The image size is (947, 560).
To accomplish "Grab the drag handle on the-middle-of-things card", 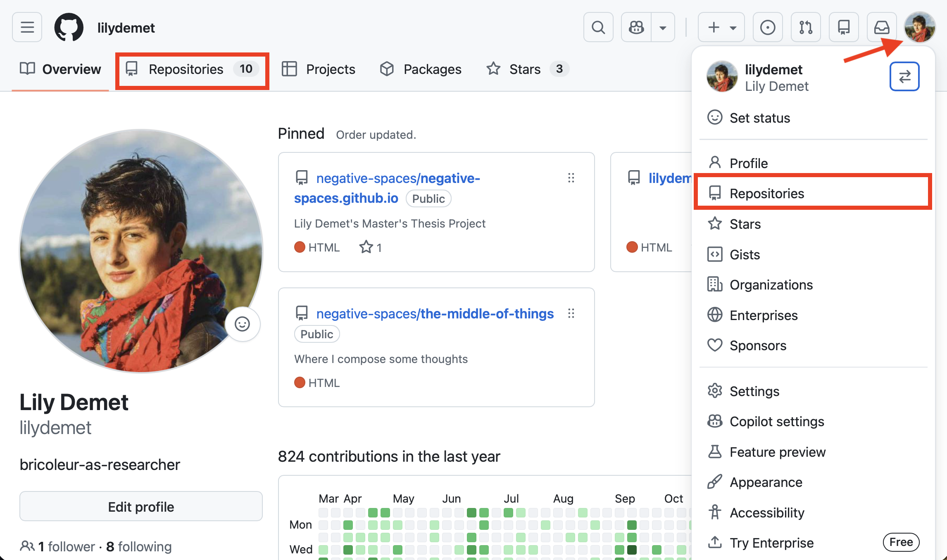I will click(571, 314).
